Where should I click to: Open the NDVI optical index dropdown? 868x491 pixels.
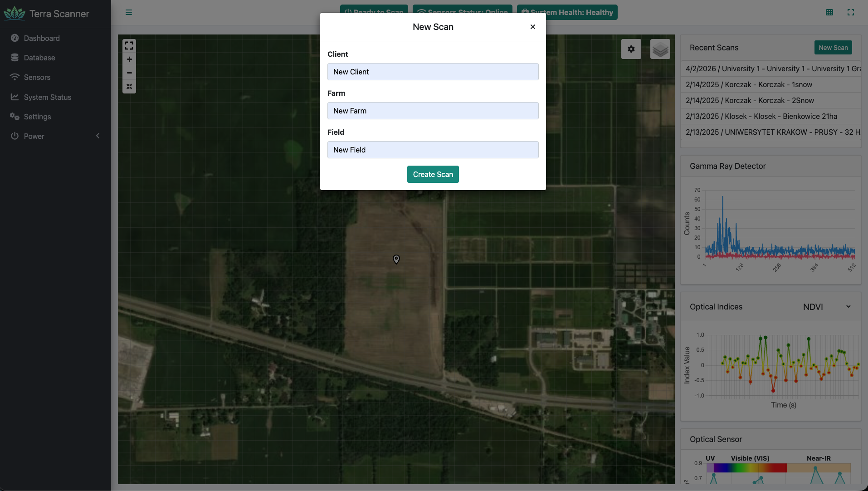click(825, 306)
